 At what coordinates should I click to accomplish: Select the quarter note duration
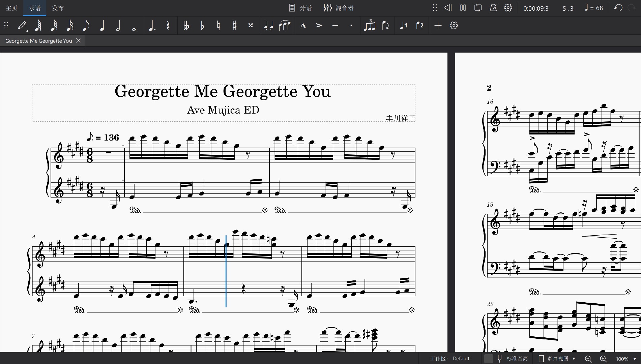point(102,26)
